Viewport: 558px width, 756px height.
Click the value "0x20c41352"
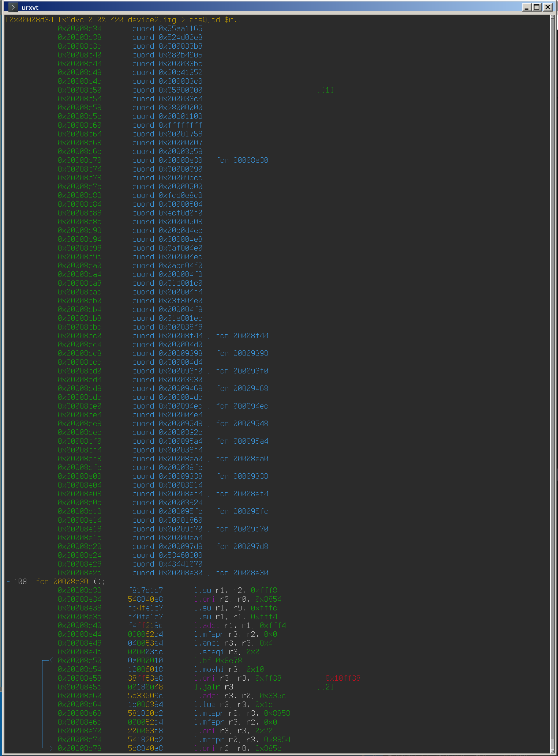coord(180,72)
